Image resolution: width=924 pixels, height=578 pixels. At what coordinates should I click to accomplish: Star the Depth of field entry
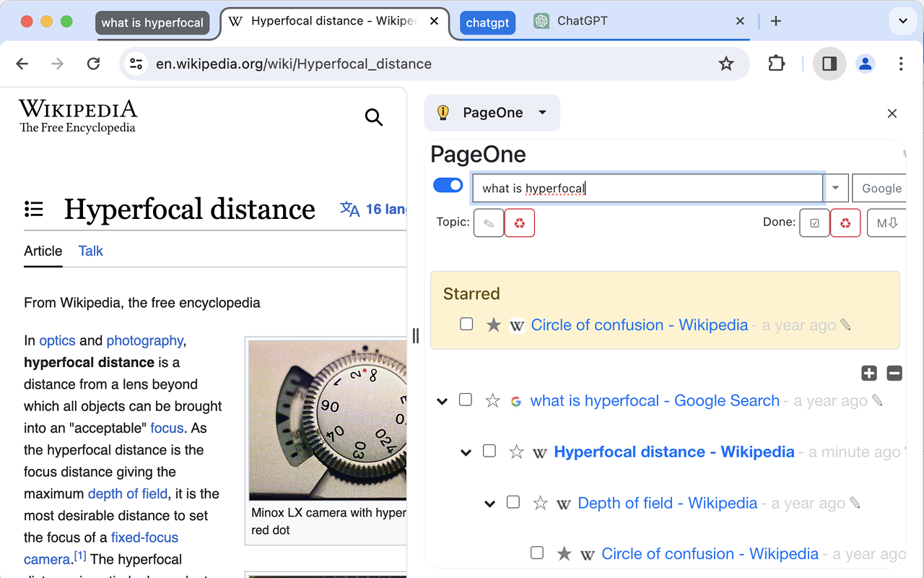point(540,503)
